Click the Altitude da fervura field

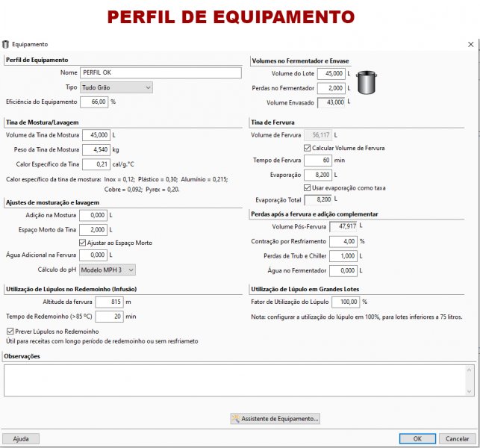pyautogui.click(x=109, y=302)
